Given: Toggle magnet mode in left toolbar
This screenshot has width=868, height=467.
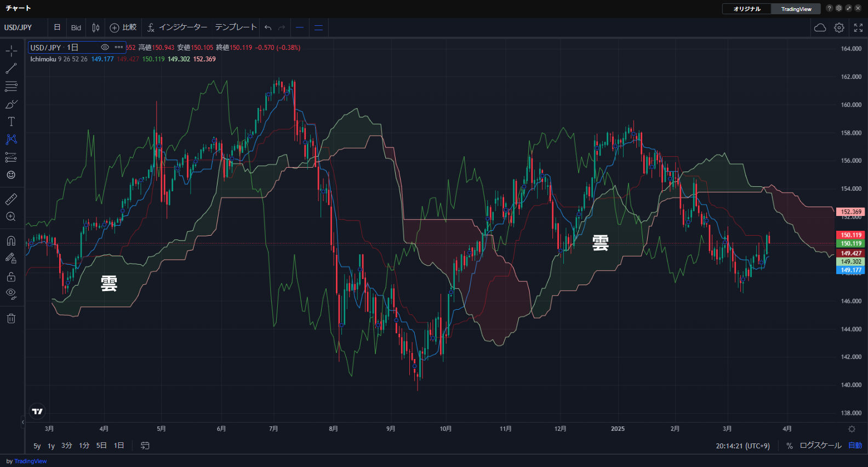Looking at the screenshot, I should click(x=11, y=241).
